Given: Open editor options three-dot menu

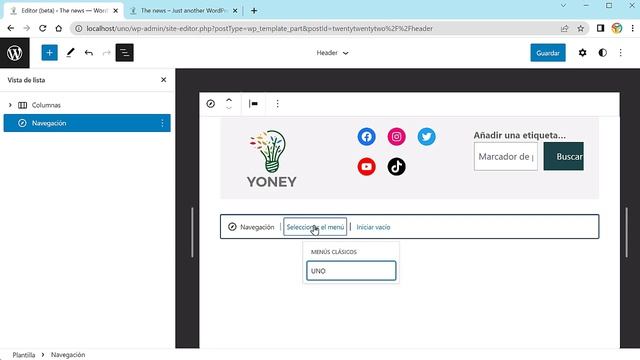Looking at the screenshot, I should tap(620, 53).
